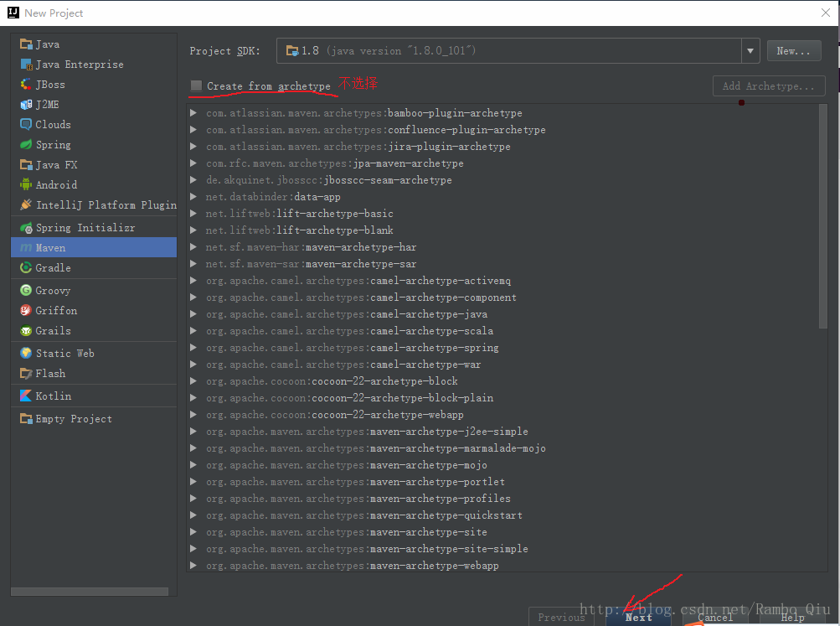Image resolution: width=840 pixels, height=626 pixels.
Task: Click the Kotlin icon
Action: pyautogui.click(x=26, y=396)
